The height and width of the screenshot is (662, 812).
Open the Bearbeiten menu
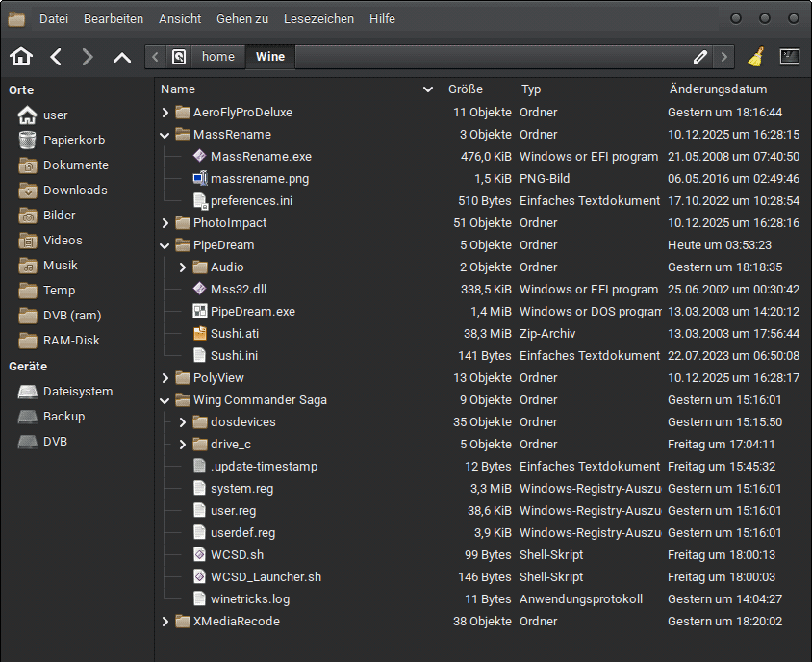pyautogui.click(x=114, y=19)
